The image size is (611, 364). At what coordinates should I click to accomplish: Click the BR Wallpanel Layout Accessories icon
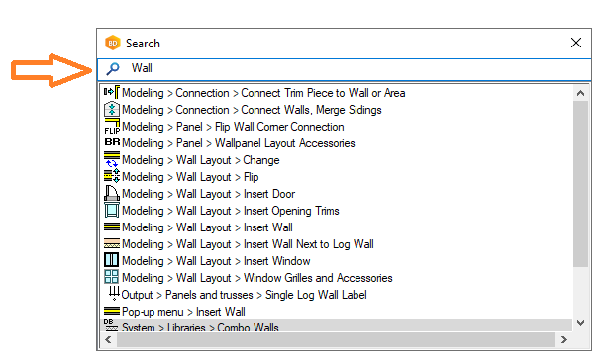coord(112,142)
